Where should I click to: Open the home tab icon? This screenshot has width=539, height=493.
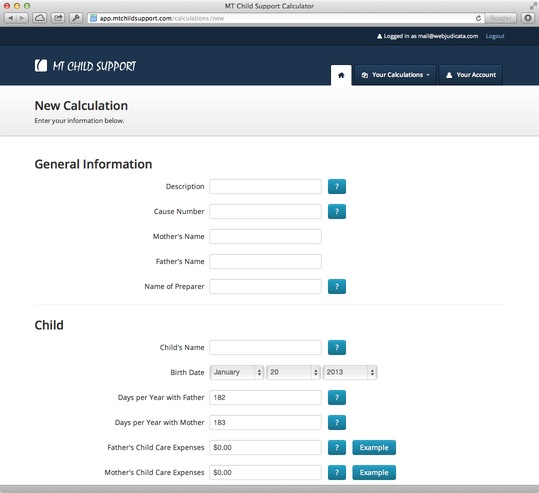coord(341,75)
